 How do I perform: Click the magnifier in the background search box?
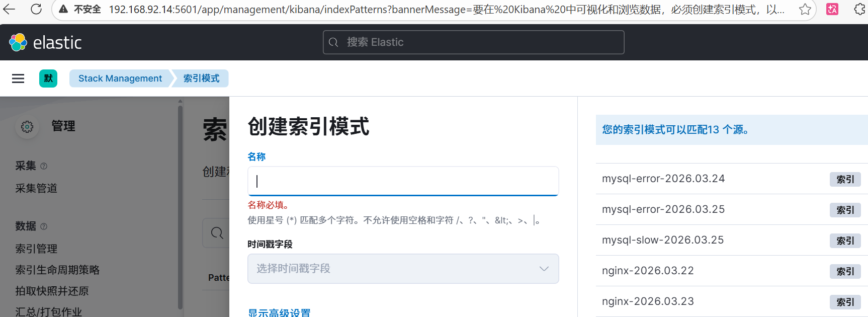point(217,233)
